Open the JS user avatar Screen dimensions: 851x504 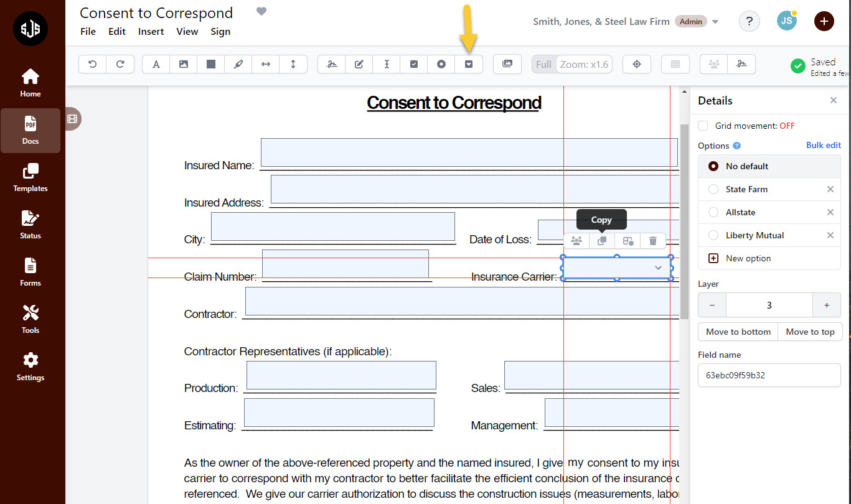click(x=787, y=21)
